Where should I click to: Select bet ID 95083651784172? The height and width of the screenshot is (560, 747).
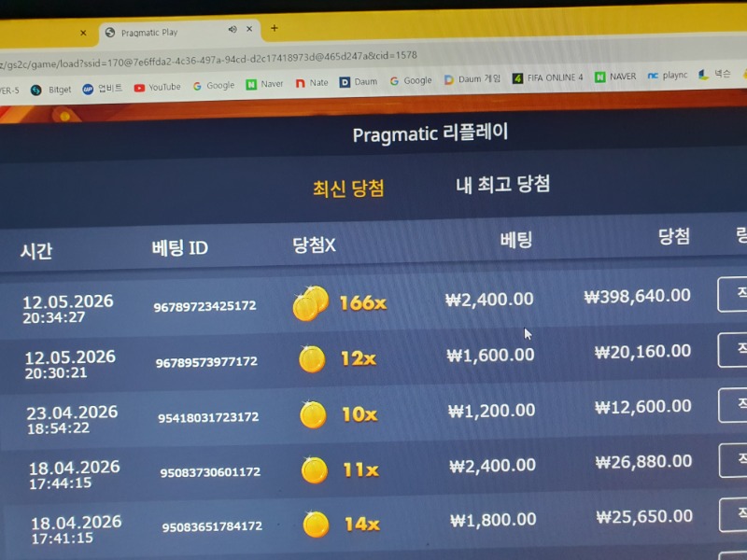212,526
